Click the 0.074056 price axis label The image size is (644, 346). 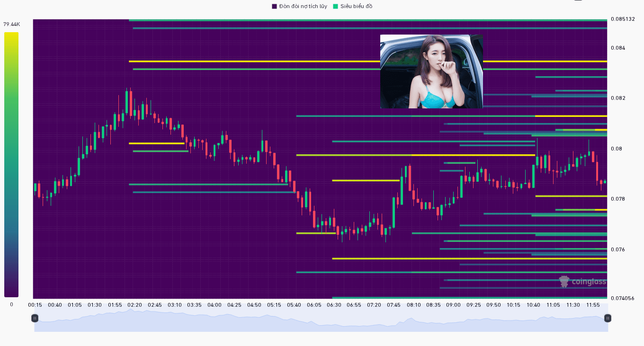point(623,298)
